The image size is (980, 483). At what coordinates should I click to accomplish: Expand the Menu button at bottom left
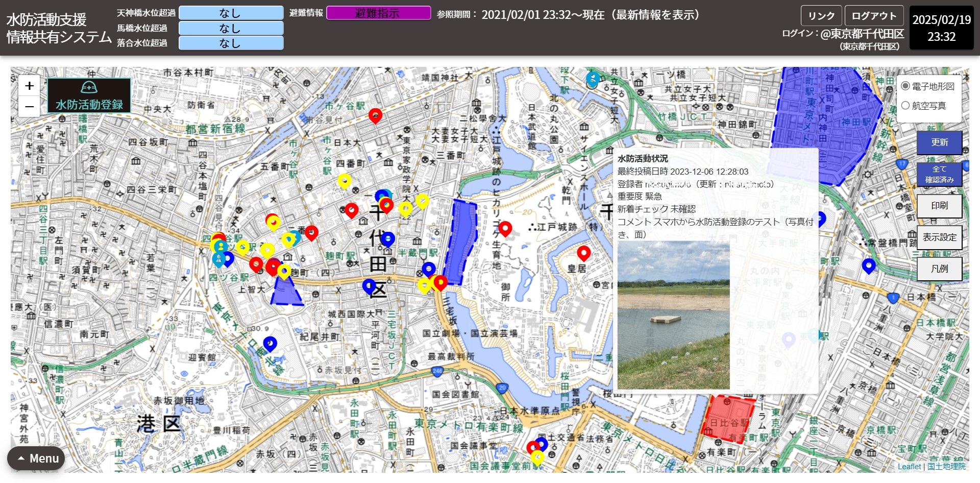coord(36,458)
